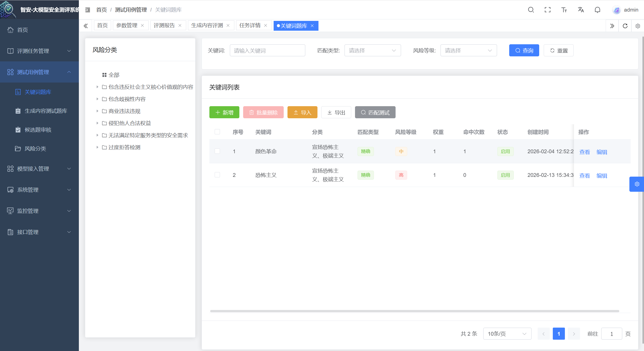Open the admin avatar menu
644x351 pixels.
click(x=625, y=10)
